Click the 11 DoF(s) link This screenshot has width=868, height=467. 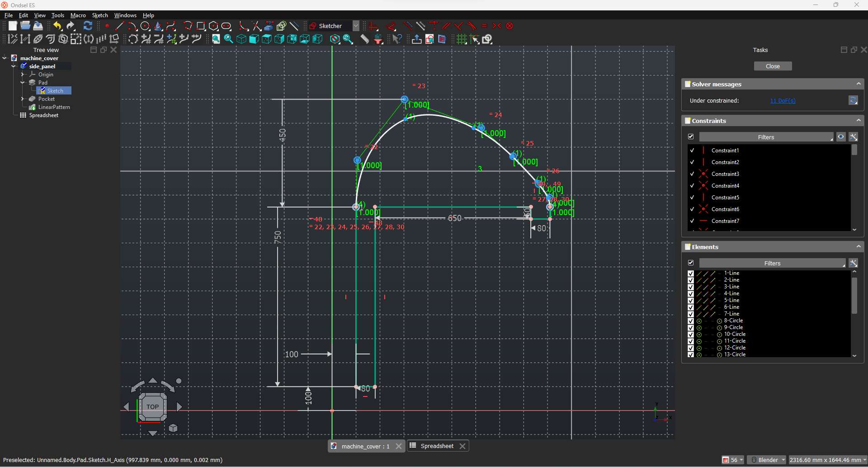click(x=783, y=101)
